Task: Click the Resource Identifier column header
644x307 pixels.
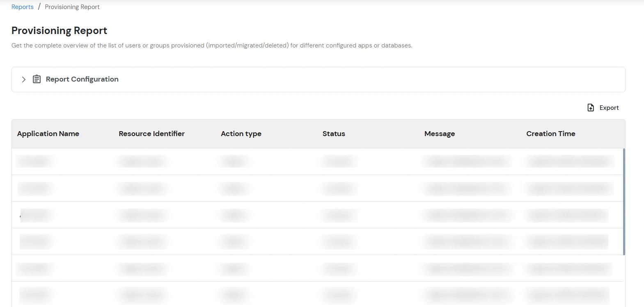Action: [x=152, y=134]
